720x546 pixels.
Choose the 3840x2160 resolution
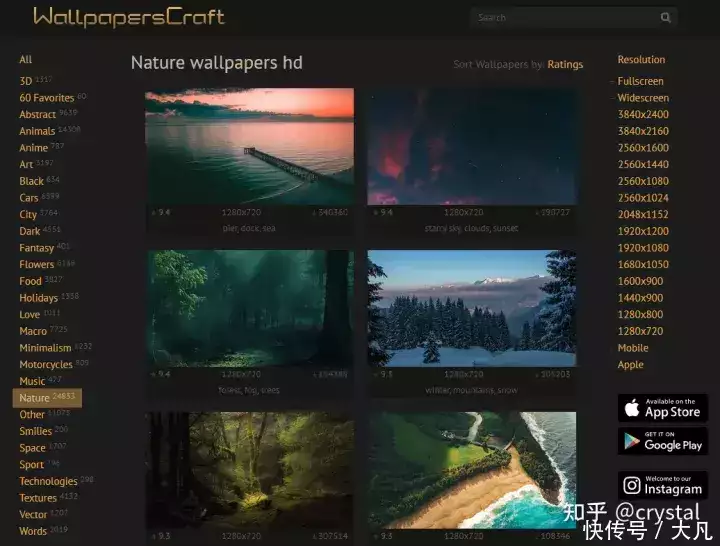(643, 131)
